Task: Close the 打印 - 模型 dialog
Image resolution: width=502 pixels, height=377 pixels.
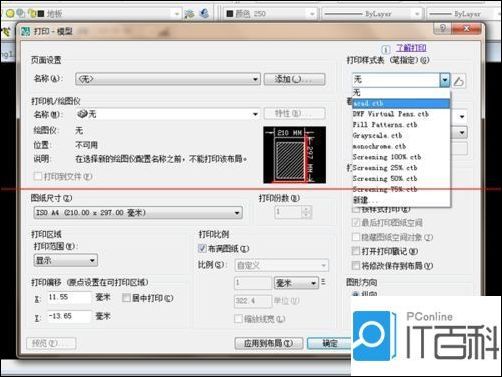Action: click(467, 29)
